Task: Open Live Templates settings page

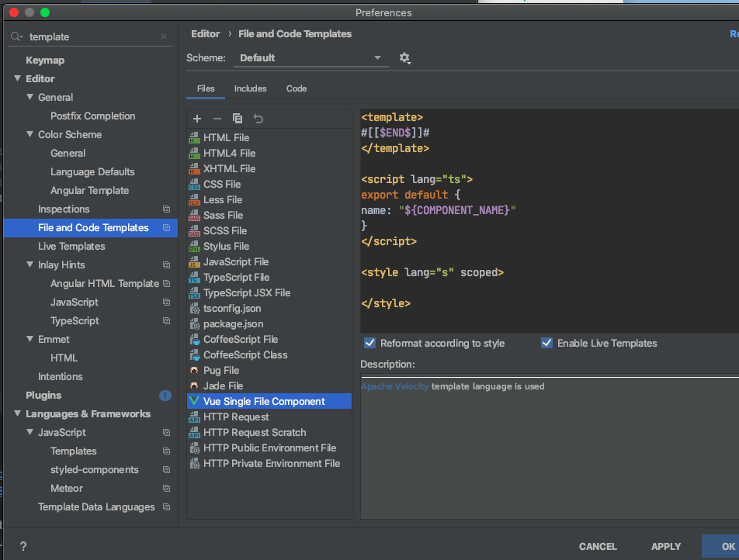Action: pyautogui.click(x=71, y=247)
